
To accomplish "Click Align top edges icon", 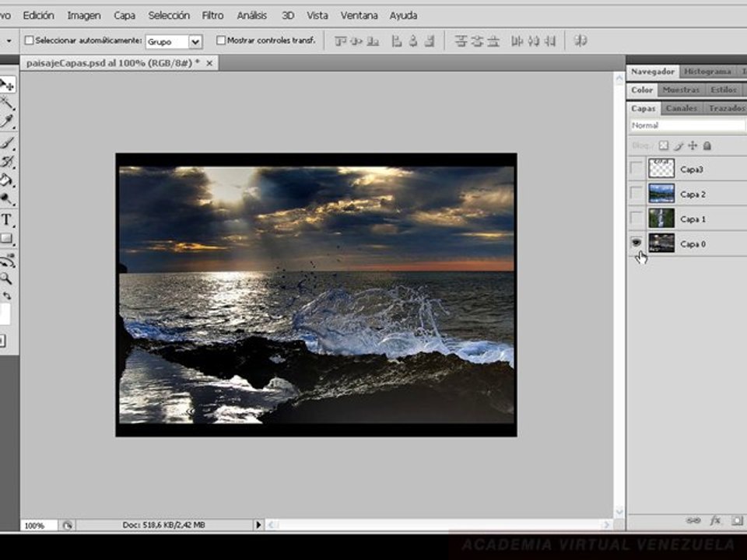I will (x=340, y=41).
